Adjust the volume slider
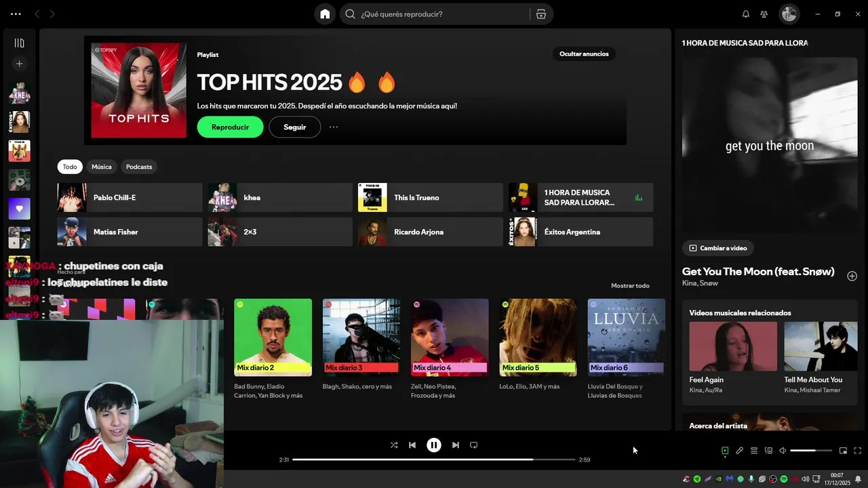868x488 pixels. pyautogui.click(x=811, y=451)
